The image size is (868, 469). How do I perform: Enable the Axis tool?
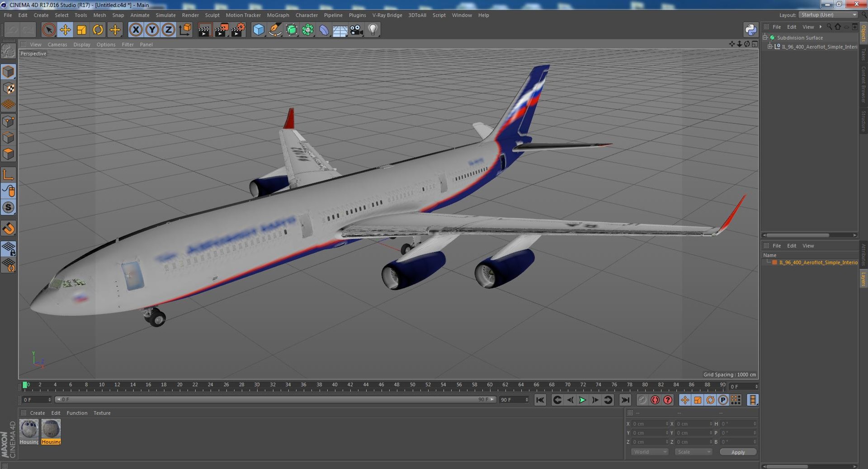point(8,174)
